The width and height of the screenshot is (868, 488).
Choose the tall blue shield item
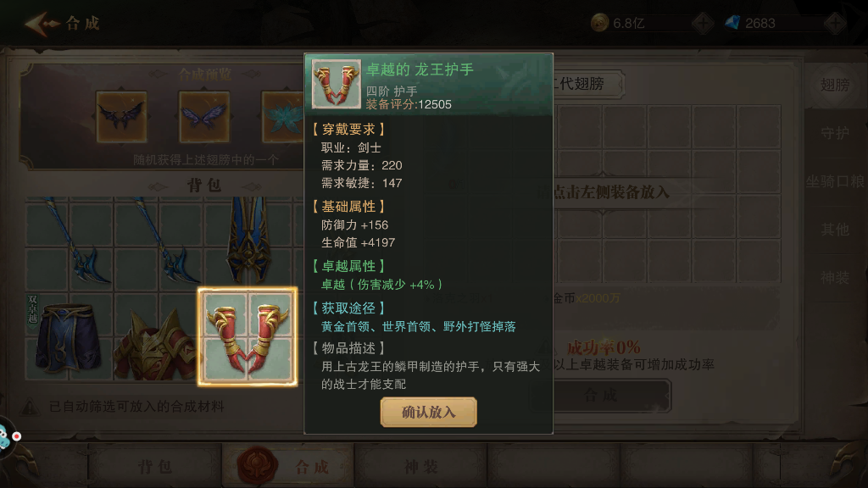(248, 240)
